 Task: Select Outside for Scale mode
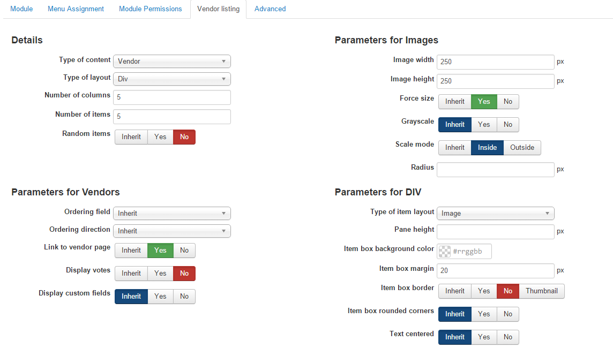(522, 148)
